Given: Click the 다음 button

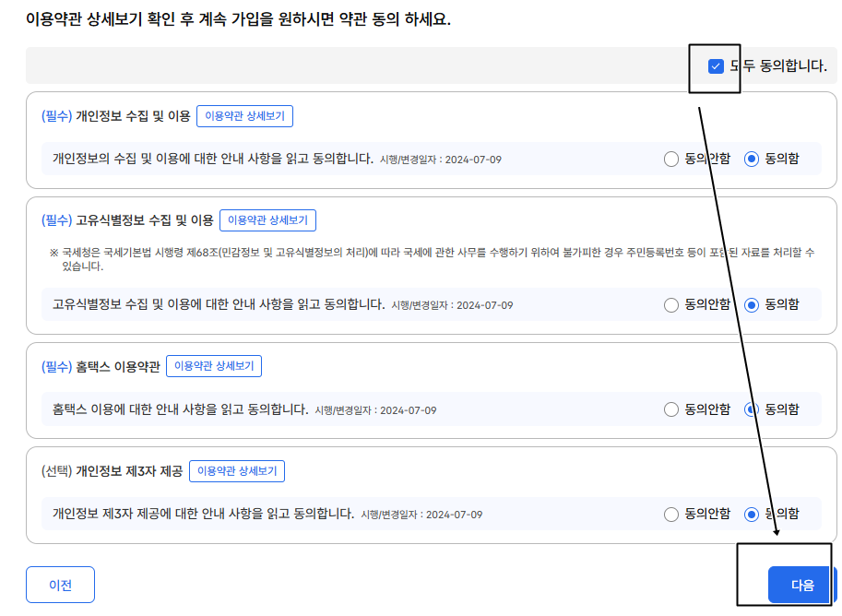Looking at the screenshot, I should pos(800,584).
